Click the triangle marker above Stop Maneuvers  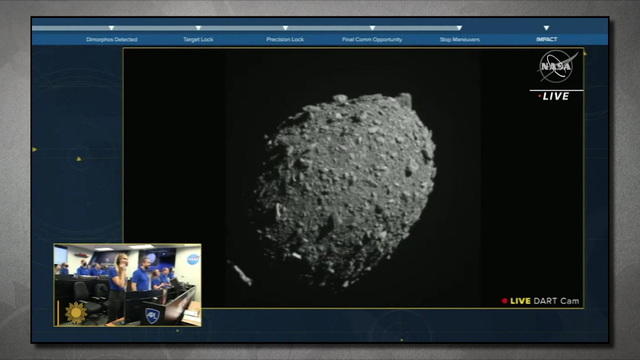(459, 28)
